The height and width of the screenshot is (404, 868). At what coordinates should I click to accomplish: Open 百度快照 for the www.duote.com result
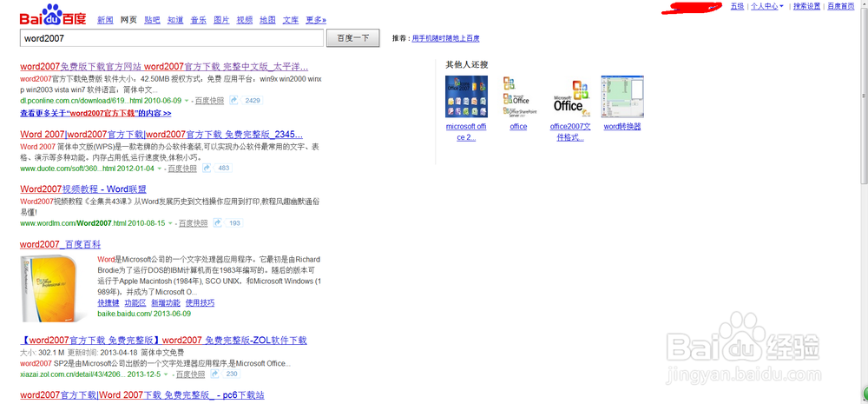pos(182,169)
